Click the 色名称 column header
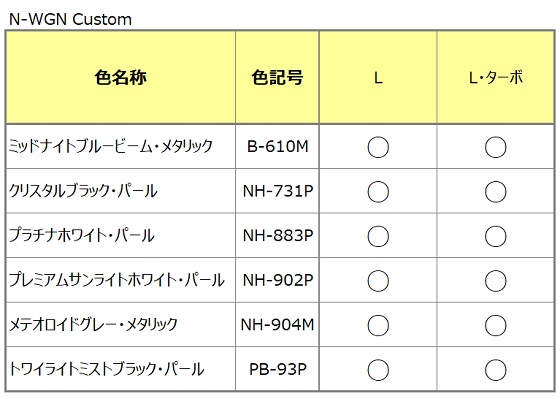 click(121, 77)
